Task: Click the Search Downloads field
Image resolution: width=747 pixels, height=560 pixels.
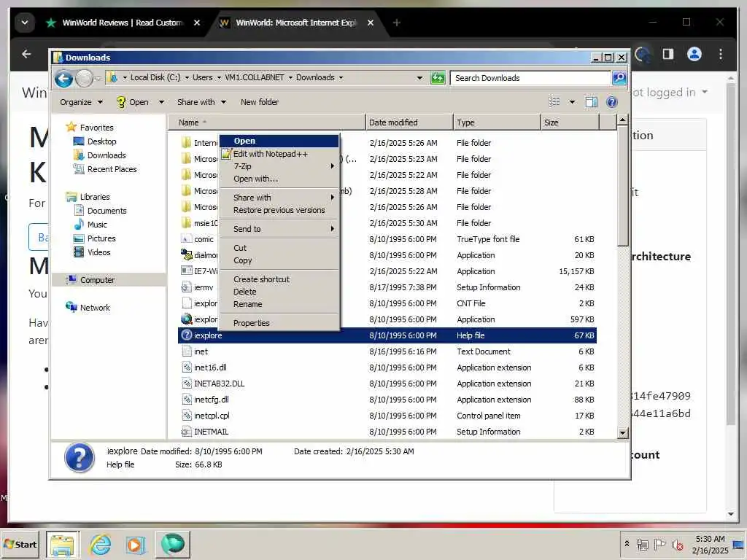Action: (x=531, y=77)
